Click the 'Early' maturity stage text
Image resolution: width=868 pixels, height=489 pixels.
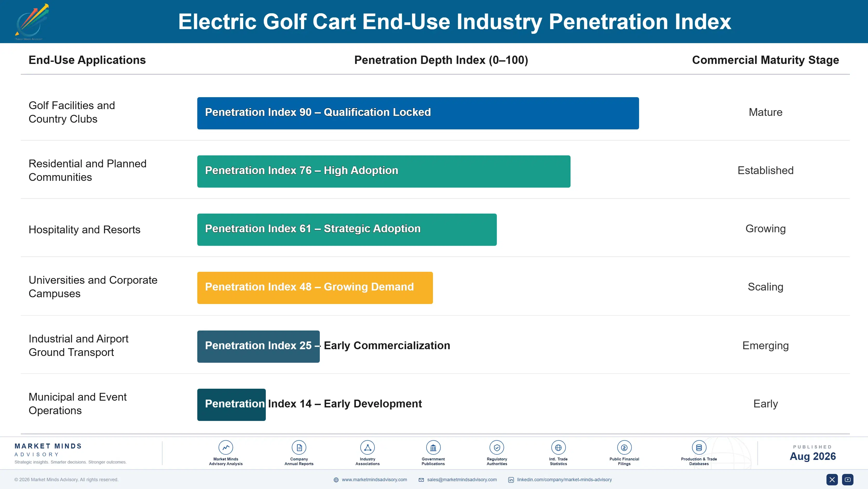765,404
